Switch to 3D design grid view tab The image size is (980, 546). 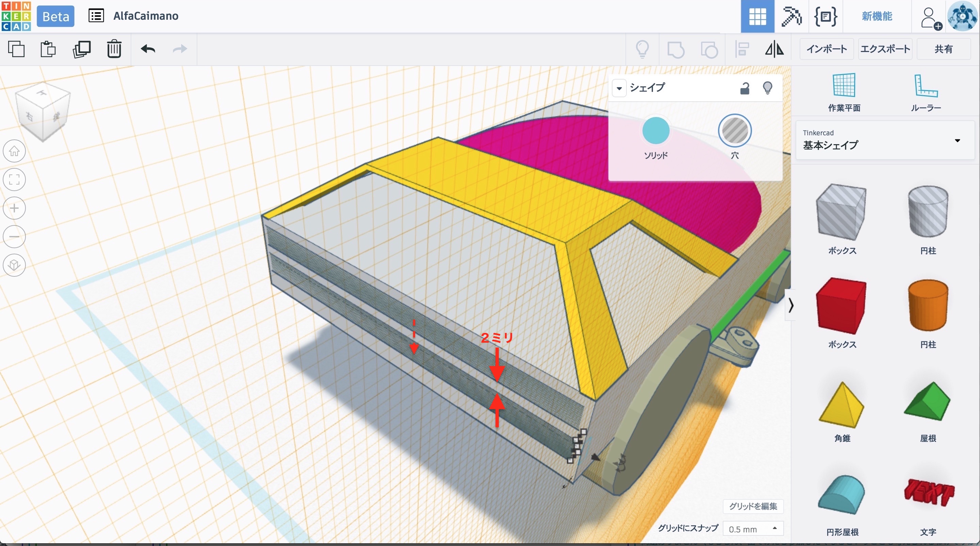[x=757, y=16]
